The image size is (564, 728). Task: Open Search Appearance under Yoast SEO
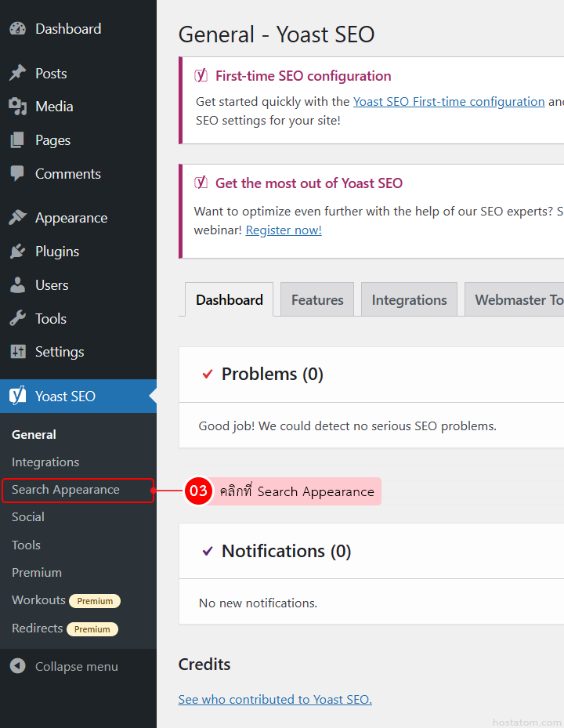pyautogui.click(x=66, y=490)
